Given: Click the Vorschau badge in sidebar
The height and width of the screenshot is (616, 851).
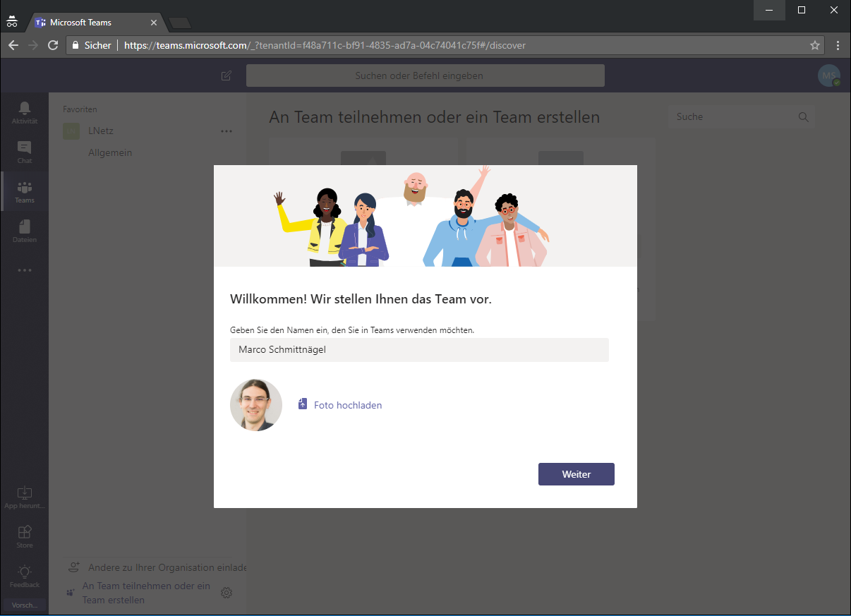Looking at the screenshot, I should [x=25, y=605].
